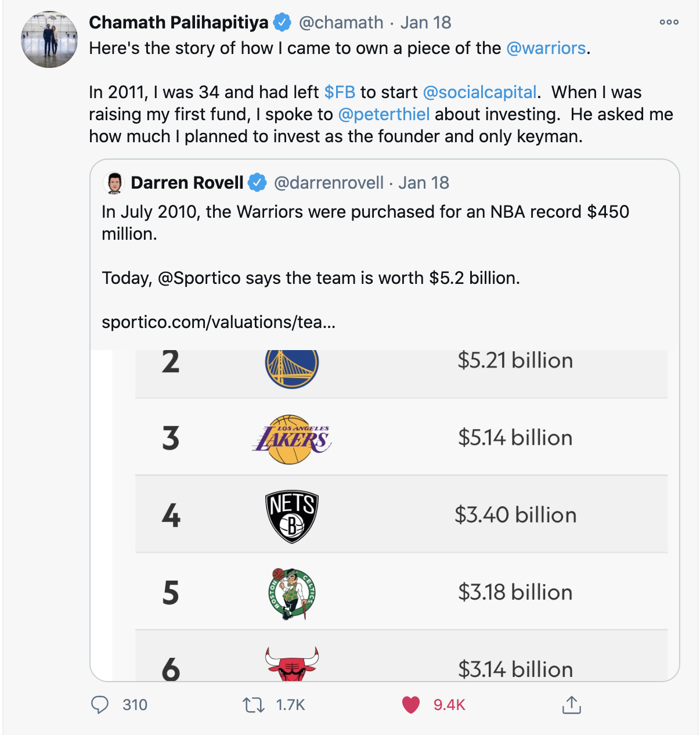Click the $FB cashtag link
Screen dimensions: 700x735
coord(340,92)
